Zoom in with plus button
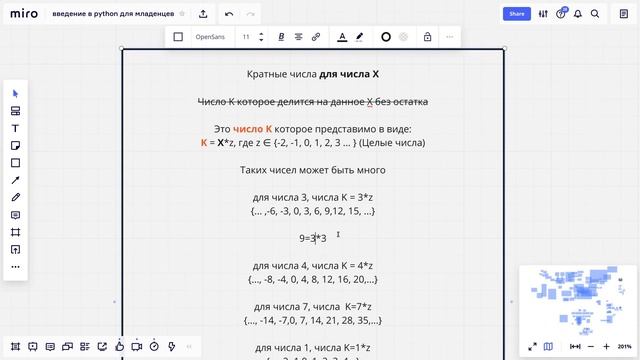 pyautogui.click(x=607, y=347)
